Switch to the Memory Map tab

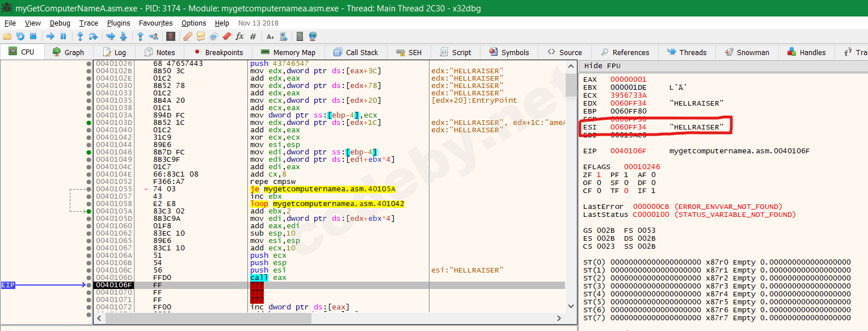point(288,52)
